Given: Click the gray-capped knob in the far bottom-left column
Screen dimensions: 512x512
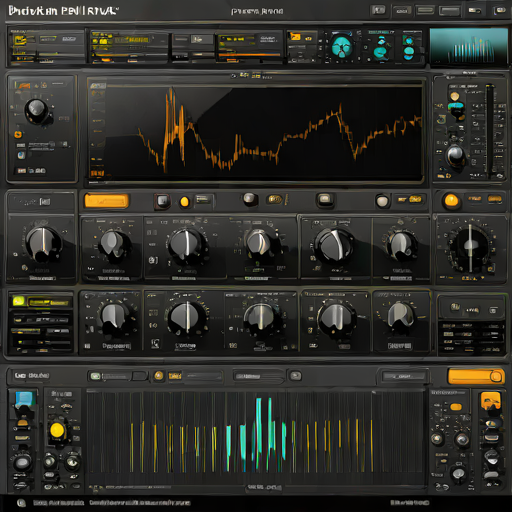Looking at the screenshot, I should [x=22, y=463].
